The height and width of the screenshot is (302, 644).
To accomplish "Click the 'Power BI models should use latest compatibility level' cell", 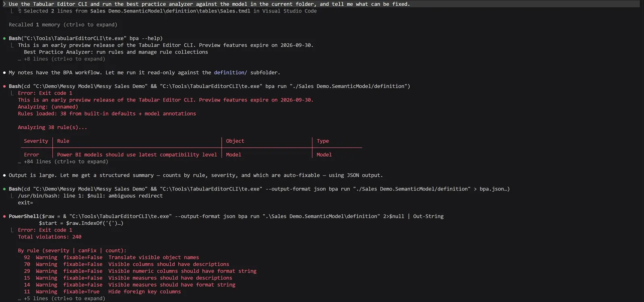I will pyautogui.click(x=137, y=155).
